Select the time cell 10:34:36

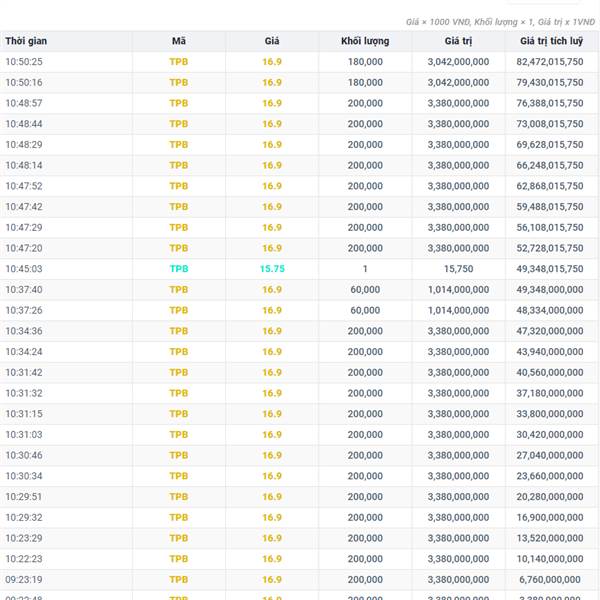[x=24, y=331]
